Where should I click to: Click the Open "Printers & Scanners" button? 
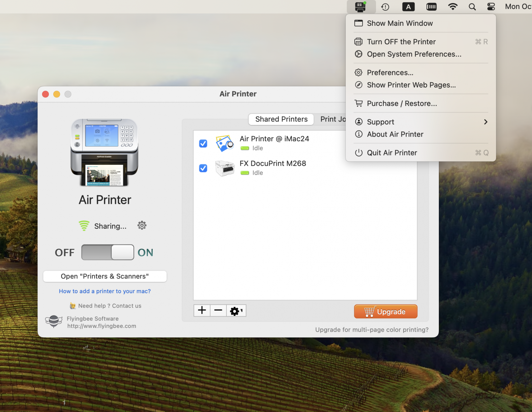tap(105, 276)
